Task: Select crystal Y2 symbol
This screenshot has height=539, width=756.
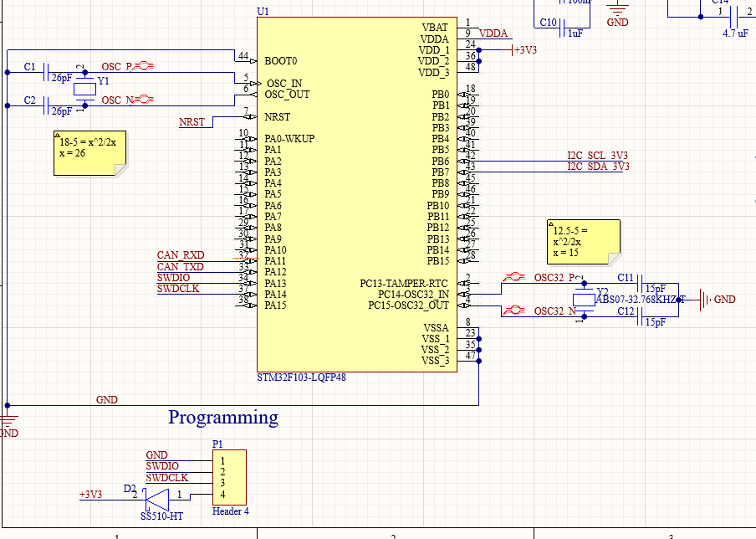Action: [584, 300]
